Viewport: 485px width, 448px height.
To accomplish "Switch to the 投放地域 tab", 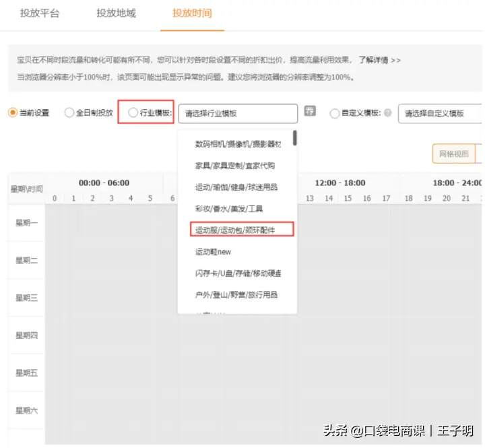I will click(x=117, y=13).
